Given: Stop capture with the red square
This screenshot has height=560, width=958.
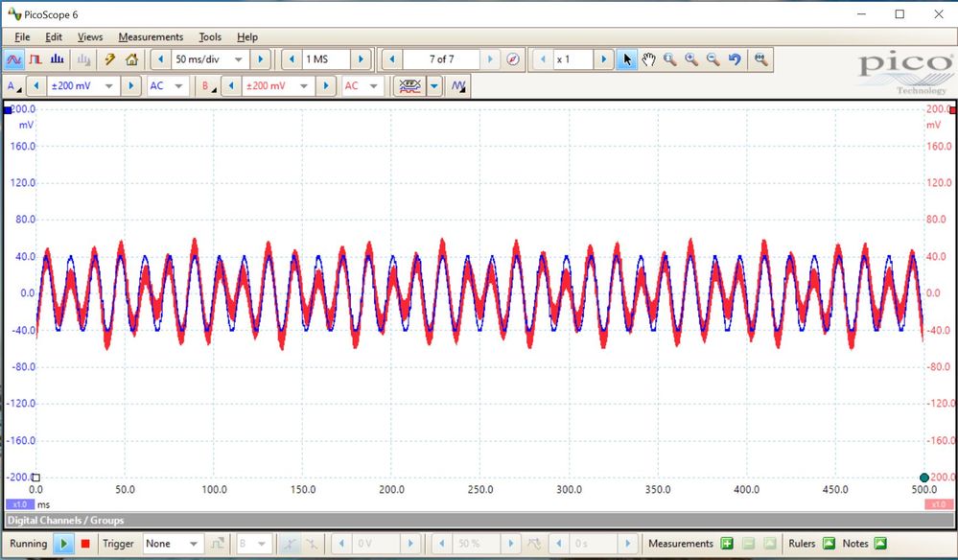Looking at the screenshot, I should point(85,544).
